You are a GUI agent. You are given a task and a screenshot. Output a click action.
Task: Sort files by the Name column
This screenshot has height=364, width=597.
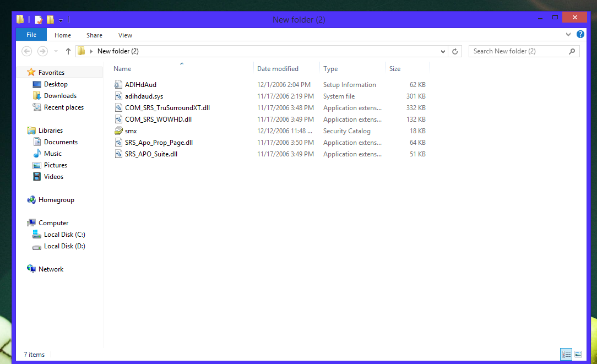[x=122, y=68]
